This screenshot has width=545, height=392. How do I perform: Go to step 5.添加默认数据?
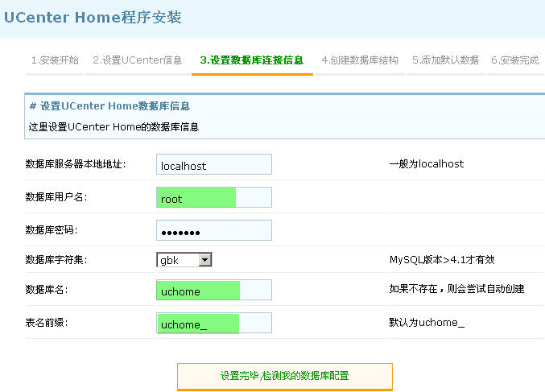tap(446, 60)
